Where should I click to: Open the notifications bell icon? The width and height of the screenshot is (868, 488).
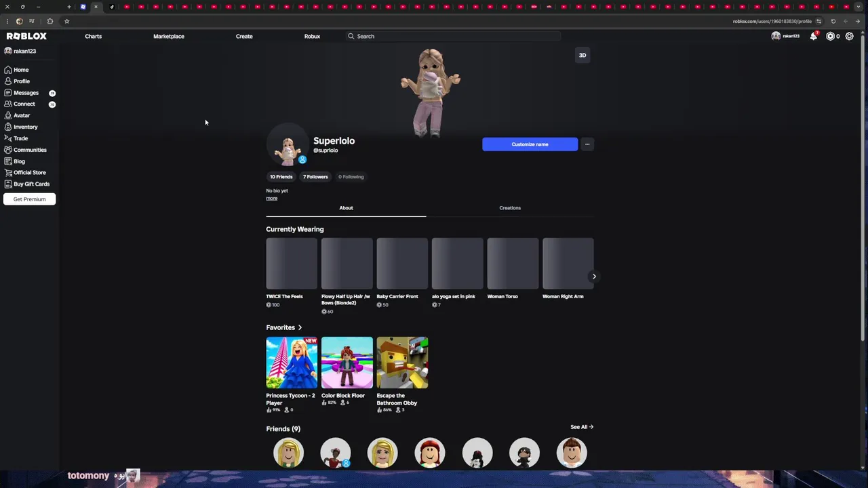tap(814, 36)
